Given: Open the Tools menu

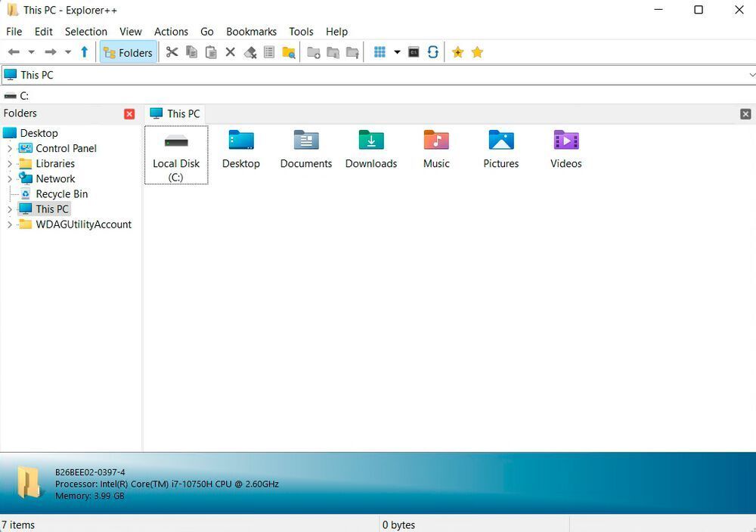Looking at the screenshot, I should [302, 31].
